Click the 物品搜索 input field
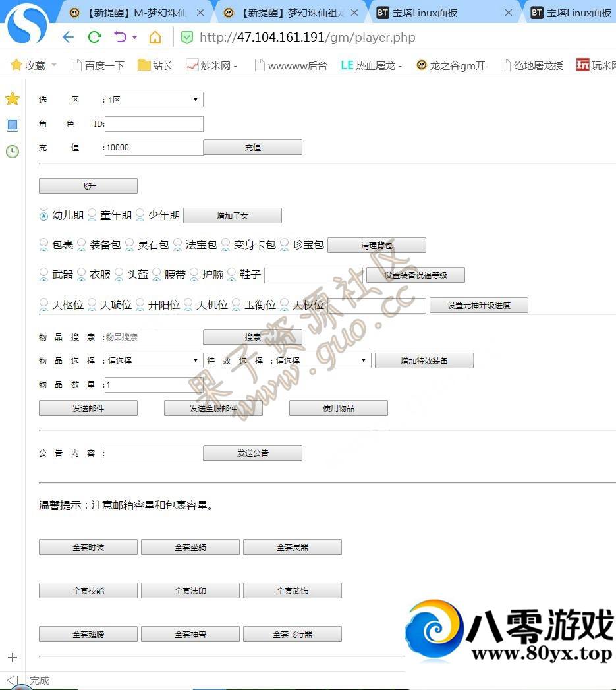616x690 pixels. click(154, 337)
